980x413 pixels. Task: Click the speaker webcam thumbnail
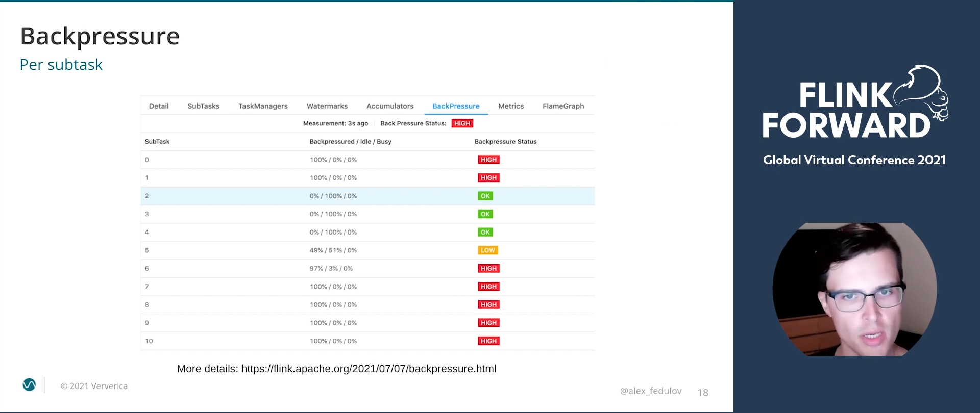855,289
